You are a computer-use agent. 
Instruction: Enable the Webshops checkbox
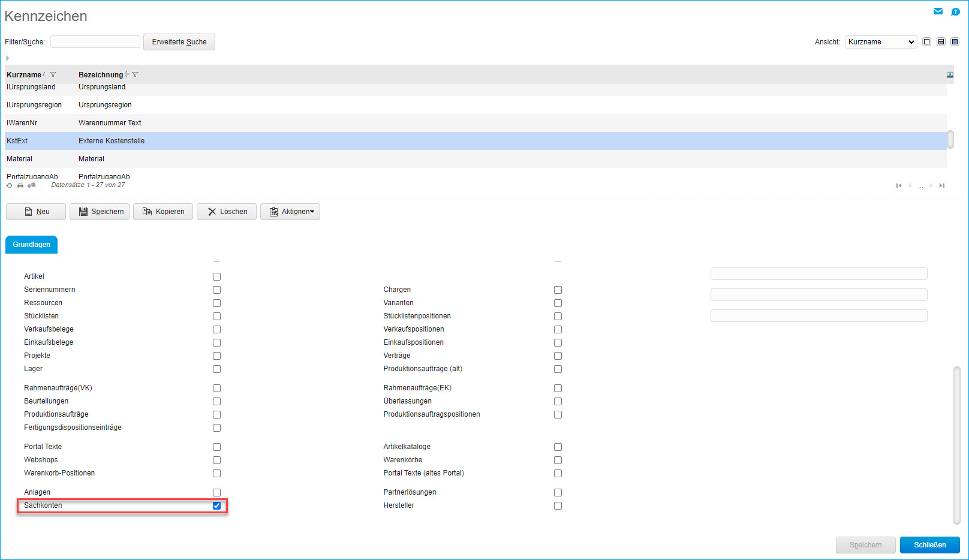coord(216,460)
